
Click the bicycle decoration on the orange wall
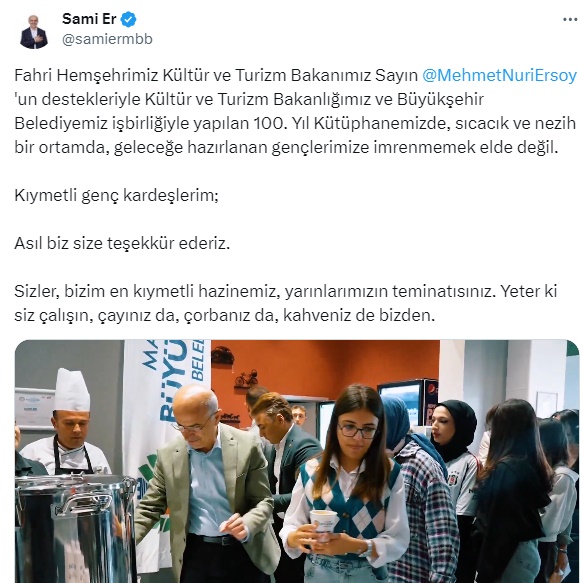pos(247,379)
